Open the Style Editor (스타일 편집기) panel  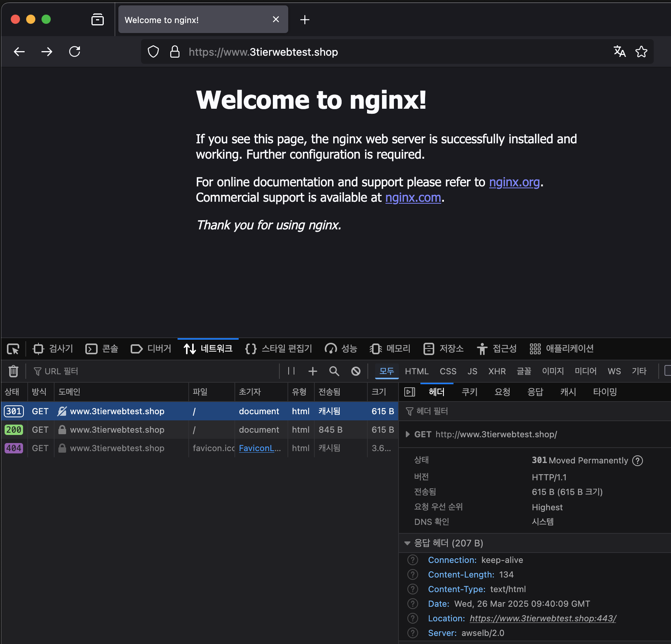click(x=279, y=349)
